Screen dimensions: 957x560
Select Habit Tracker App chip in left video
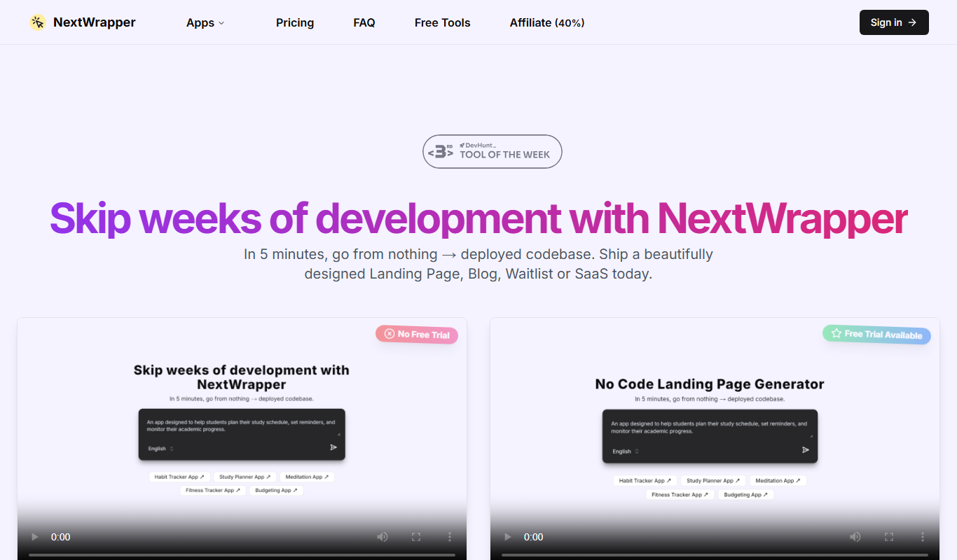click(x=178, y=477)
